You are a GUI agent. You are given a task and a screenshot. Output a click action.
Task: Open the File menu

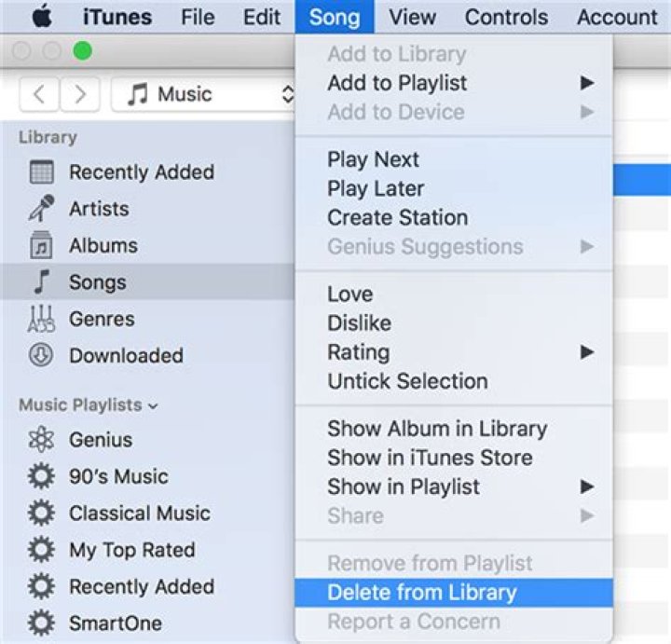point(198,17)
